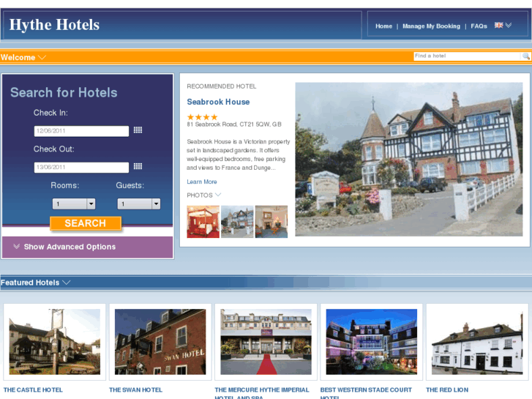Open Manage My Booking

431,26
